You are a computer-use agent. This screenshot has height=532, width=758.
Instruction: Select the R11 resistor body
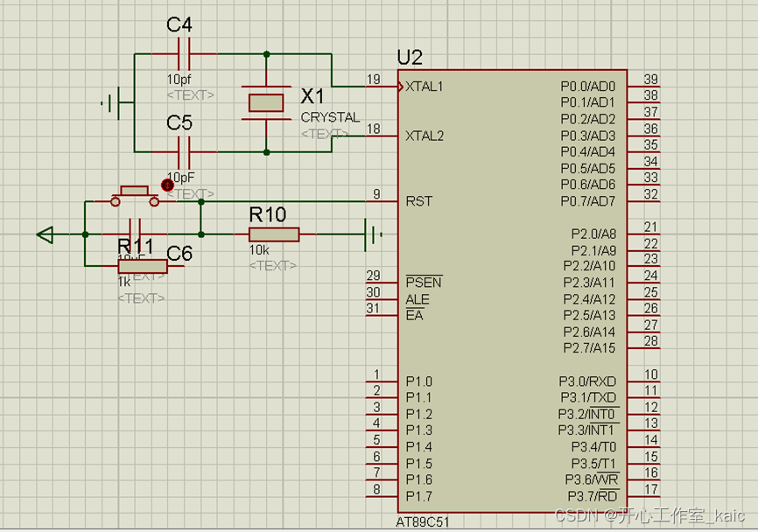[x=143, y=266]
